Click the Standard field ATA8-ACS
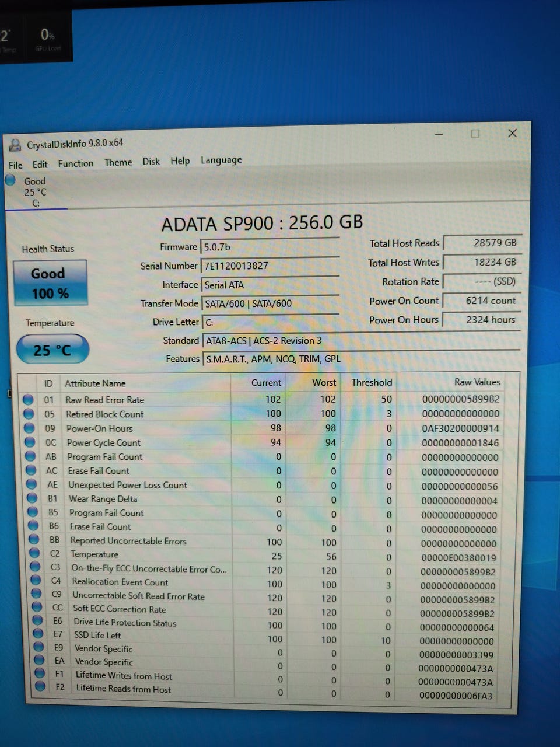This screenshot has width=560, height=747. [361, 341]
